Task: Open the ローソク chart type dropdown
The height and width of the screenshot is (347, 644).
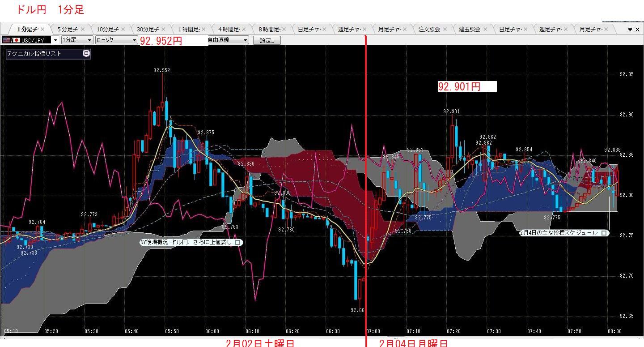Action: click(117, 40)
